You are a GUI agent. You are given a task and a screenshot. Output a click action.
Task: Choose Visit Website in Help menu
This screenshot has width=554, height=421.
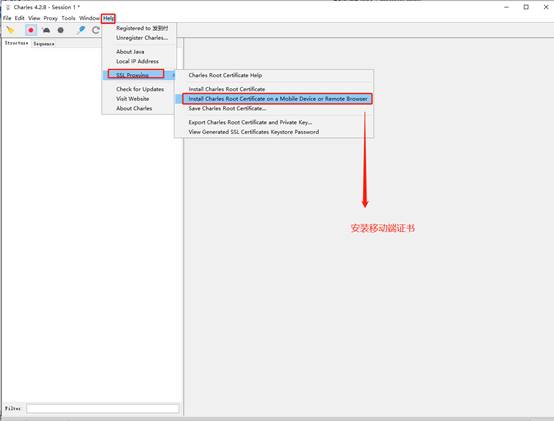(x=139, y=99)
